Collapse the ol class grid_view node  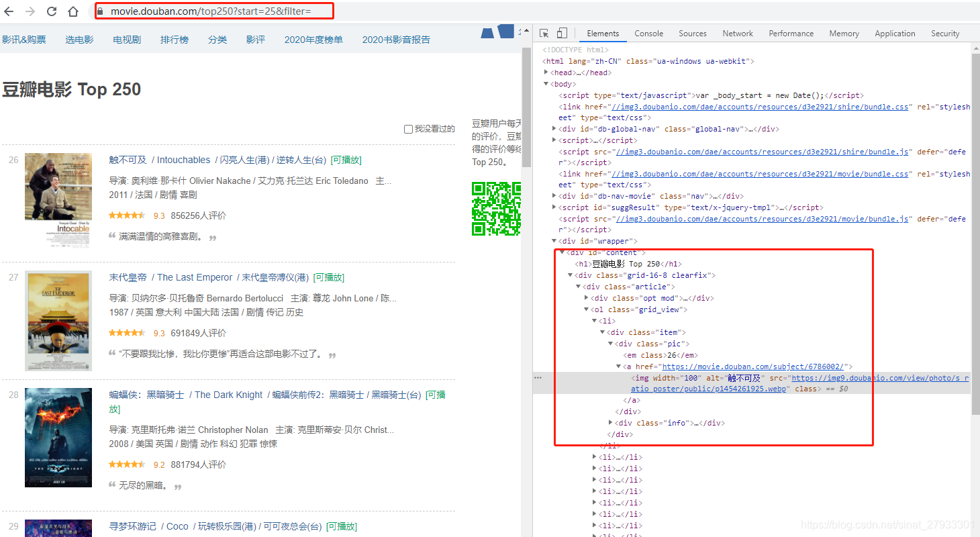587,309
